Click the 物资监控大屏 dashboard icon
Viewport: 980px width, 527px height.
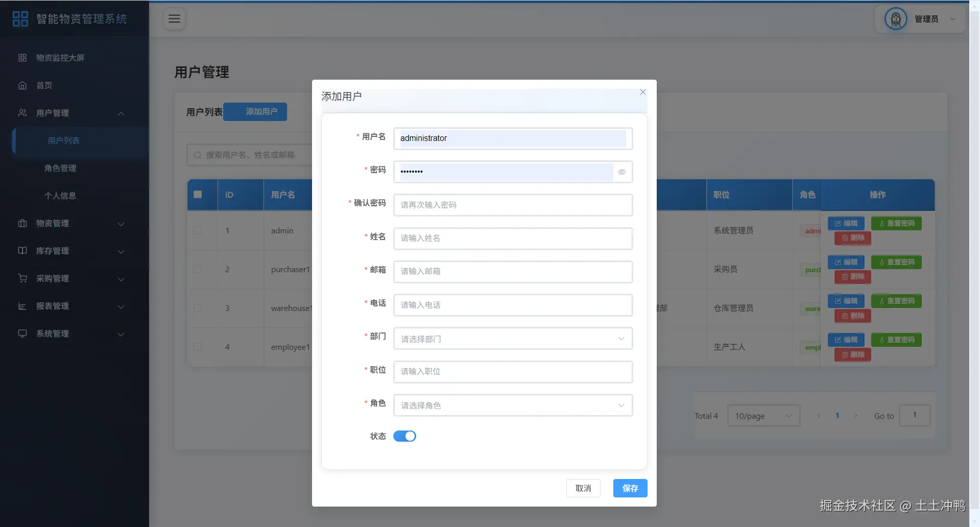22,58
